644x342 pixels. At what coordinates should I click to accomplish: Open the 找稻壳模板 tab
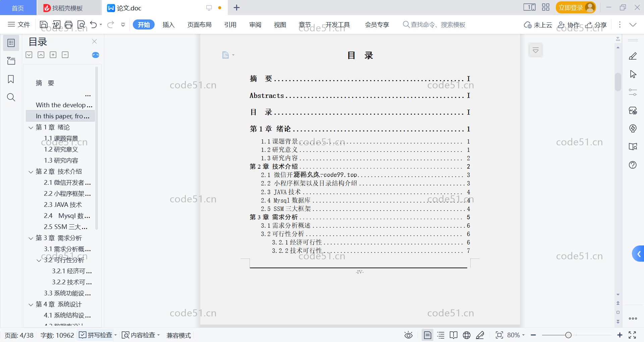[x=68, y=8]
